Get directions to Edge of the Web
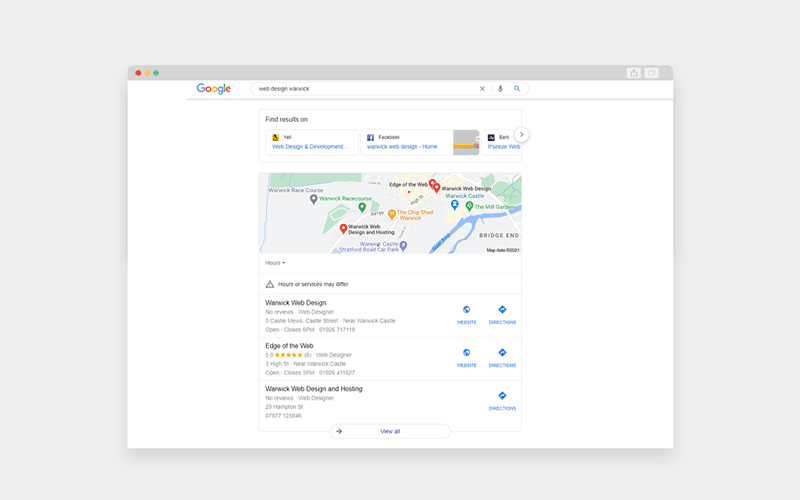 coord(502,357)
